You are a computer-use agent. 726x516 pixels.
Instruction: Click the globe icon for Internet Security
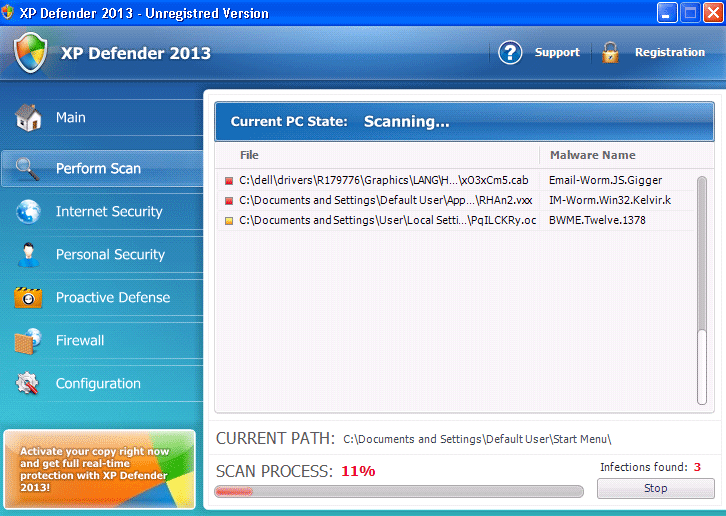[28, 212]
